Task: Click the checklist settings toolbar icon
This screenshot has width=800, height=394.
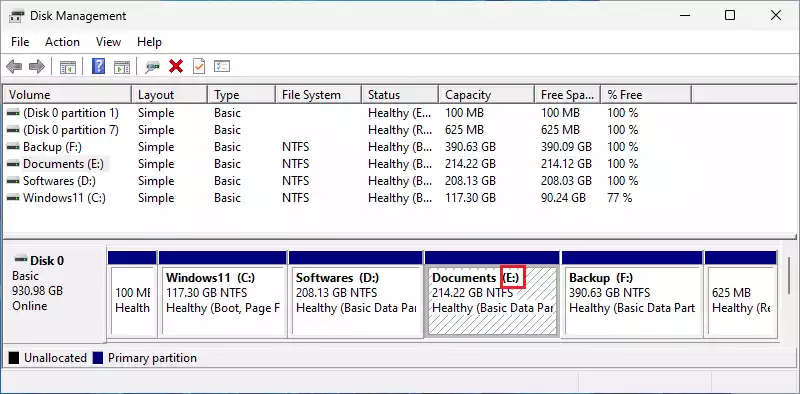Action: [x=222, y=66]
